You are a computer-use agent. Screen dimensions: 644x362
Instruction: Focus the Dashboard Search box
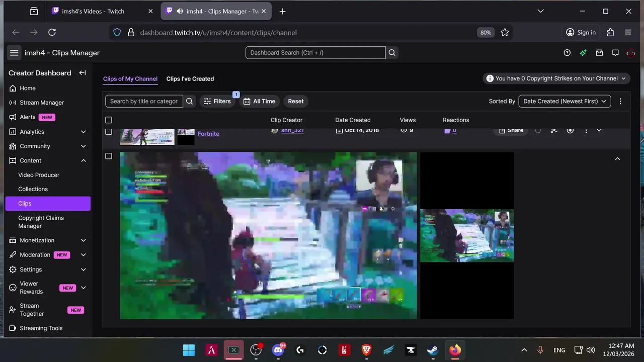tap(315, 53)
